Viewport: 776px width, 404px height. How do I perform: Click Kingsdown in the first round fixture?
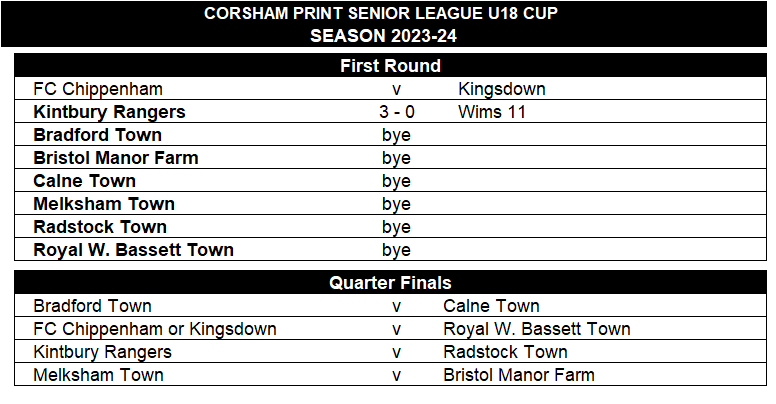501,89
